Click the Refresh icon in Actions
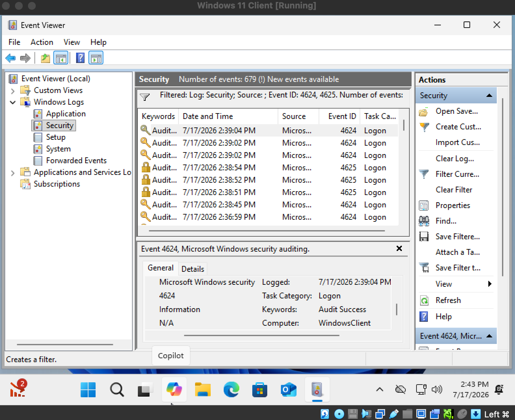The height and width of the screenshot is (420, 515). click(424, 300)
